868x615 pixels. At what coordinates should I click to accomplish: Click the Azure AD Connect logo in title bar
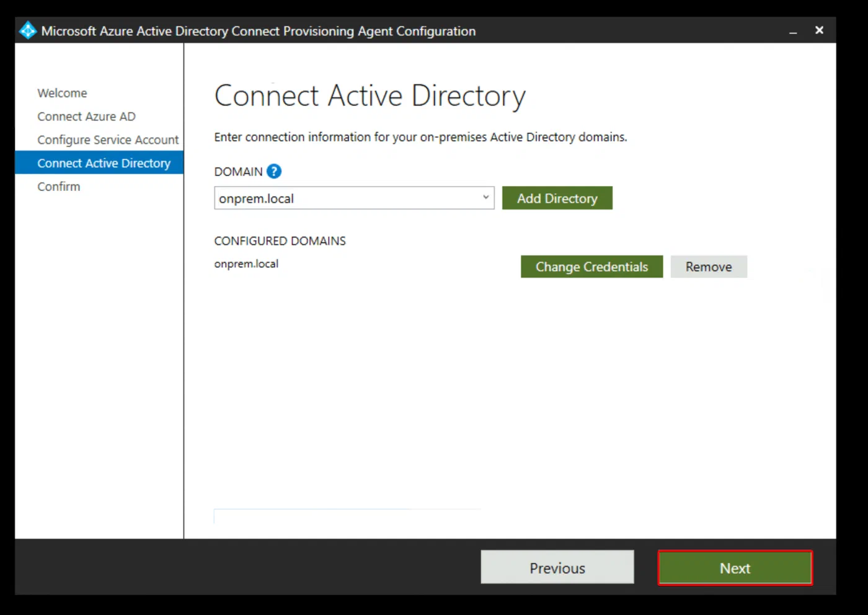pos(28,30)
